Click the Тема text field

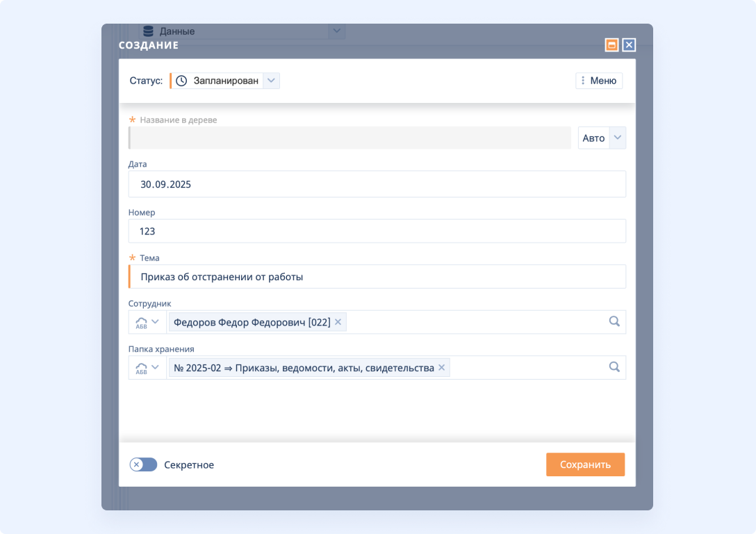tap(377, 277)
